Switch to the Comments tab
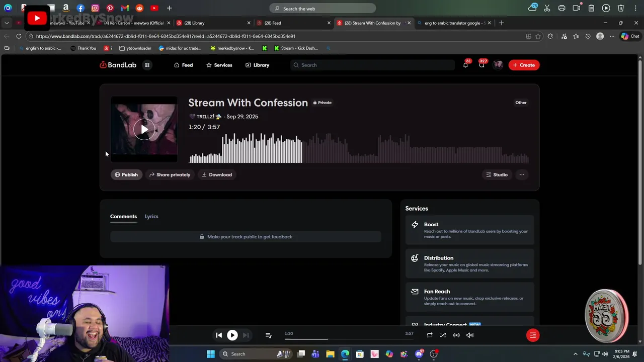This screenshot has width=644, height=362. tap(123, 216)
